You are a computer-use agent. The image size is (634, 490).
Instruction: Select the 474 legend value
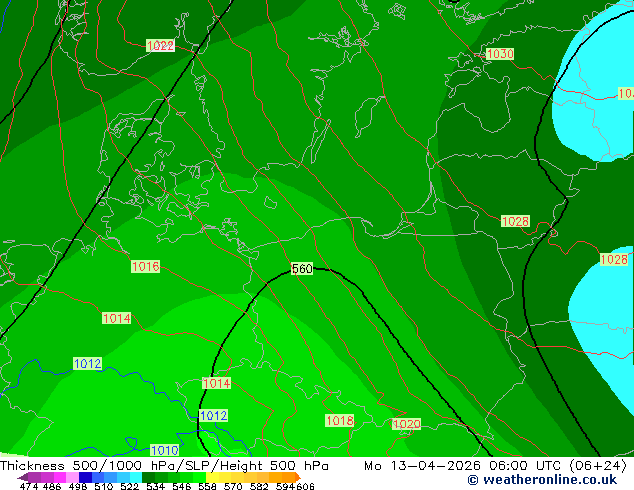(29, 486)
